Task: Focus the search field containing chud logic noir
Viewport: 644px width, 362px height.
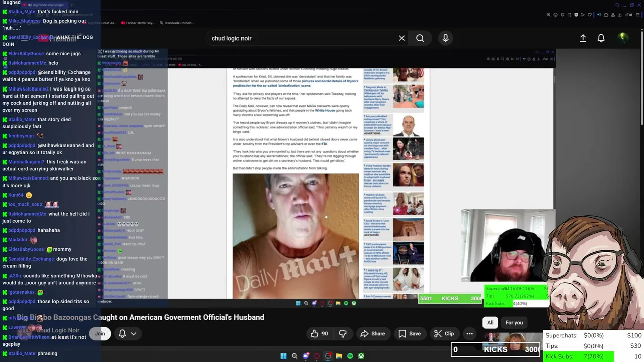Action: (302, 38)
